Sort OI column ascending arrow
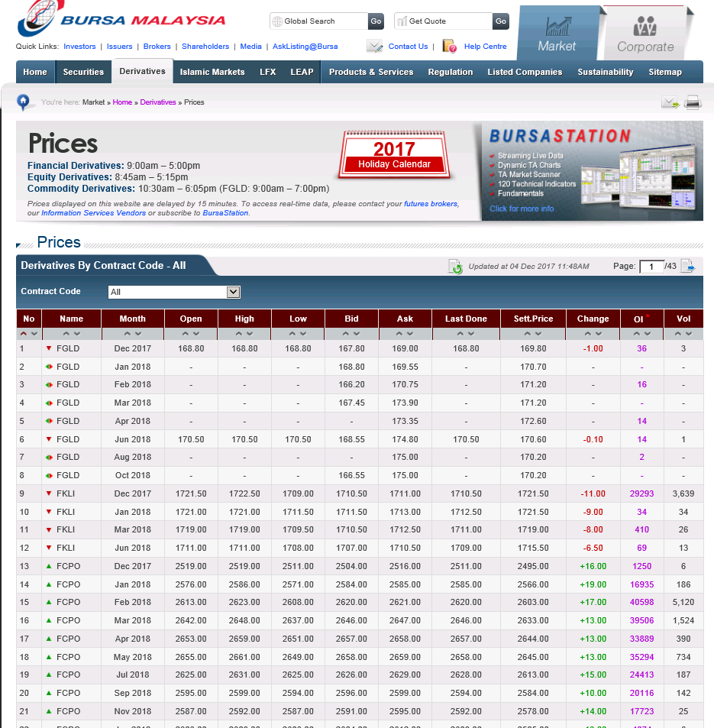This screenshot has width=714, height=728. [x=636, y=334]
